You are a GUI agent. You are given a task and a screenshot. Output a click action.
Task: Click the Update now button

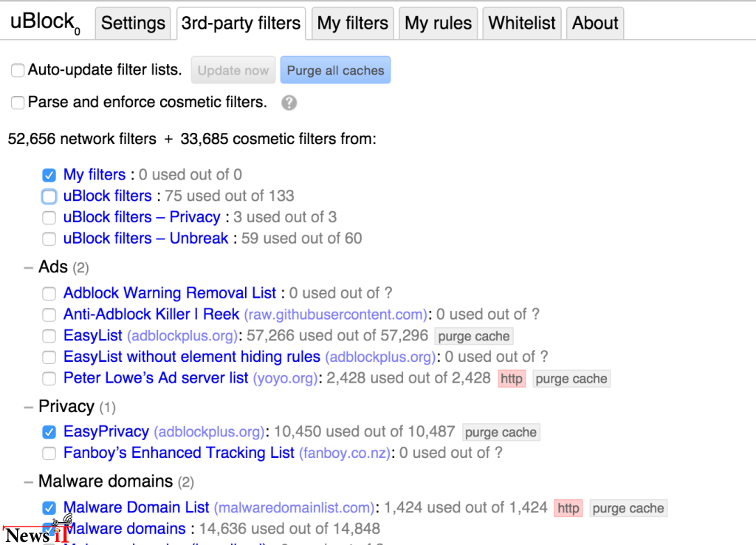click(233, 70)
